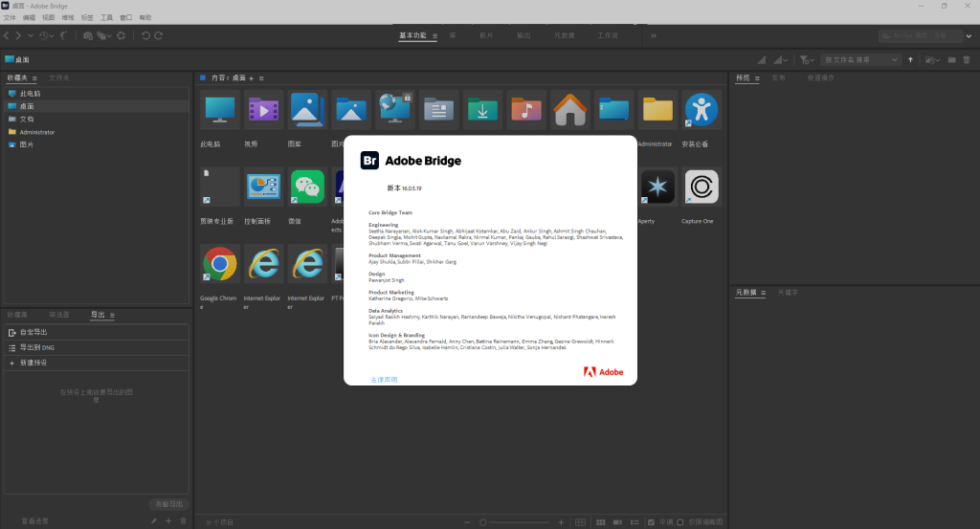The width and height of the screenshot is (980, 529).
Task: Select the Capture One shortcut thumbnail
Action: [x=702, y=187]
